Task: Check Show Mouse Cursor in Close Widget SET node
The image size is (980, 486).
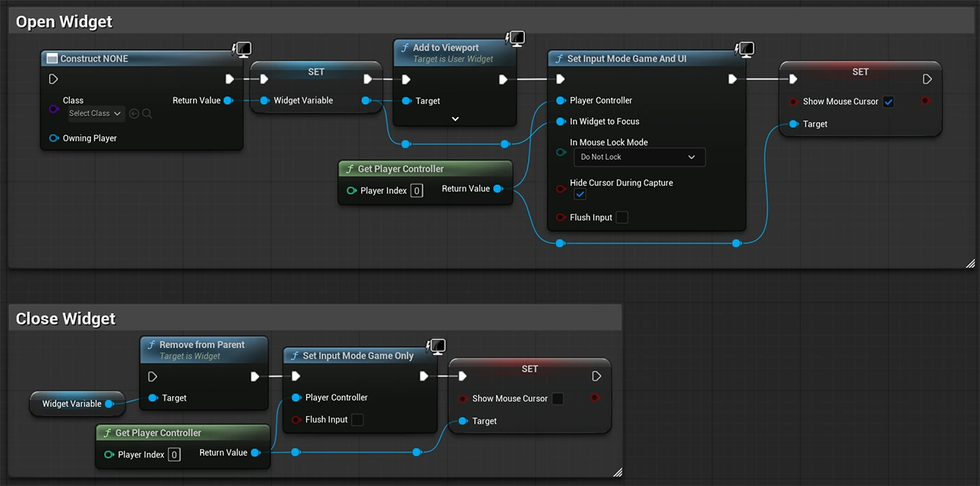Action: click(557, 399)
